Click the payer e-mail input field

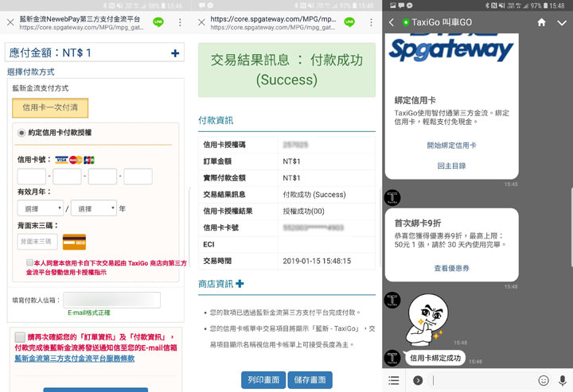coord(112,300)
